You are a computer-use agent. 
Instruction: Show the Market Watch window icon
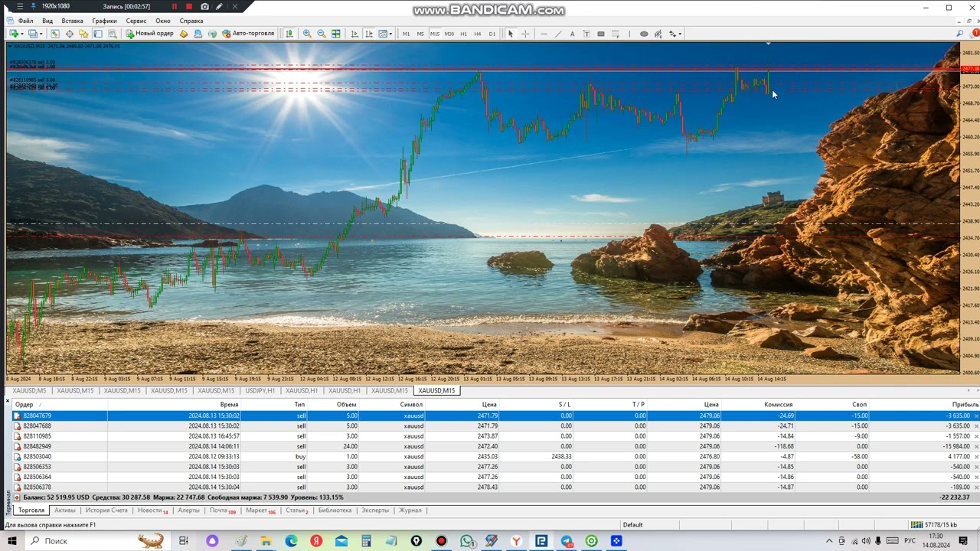[55, 34]
